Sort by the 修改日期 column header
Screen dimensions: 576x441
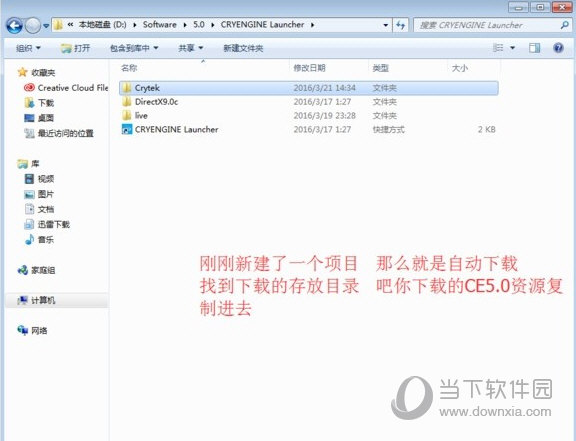pyautogui.click(x=310, y=68)
